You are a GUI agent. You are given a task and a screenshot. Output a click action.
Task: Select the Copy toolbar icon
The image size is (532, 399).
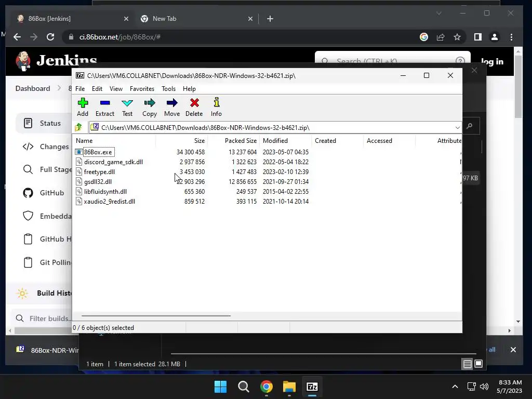click(x=150, y=107)
